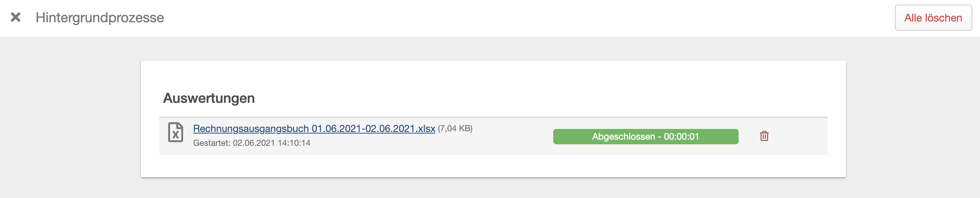Viewport: 980px width, 198px height.
Task: Click the Alle löschen button
Action: pyautogui.click(x=933, y=18)
